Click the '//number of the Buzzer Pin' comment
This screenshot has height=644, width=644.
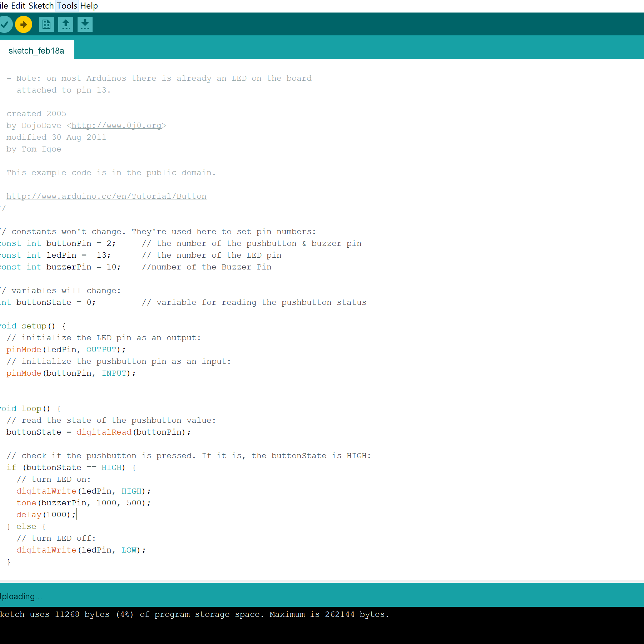(x=207, y=267)
